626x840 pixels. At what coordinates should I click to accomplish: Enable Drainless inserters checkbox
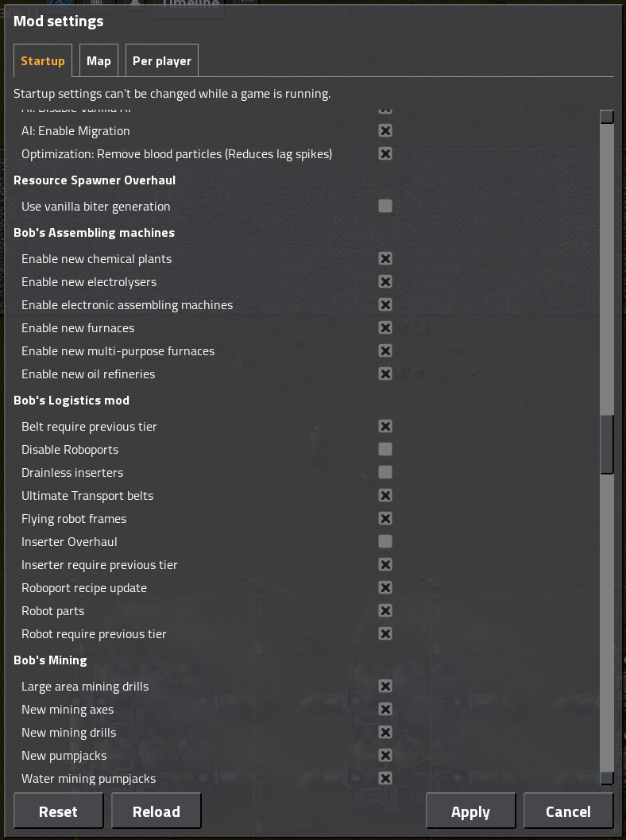pos(385,473)
